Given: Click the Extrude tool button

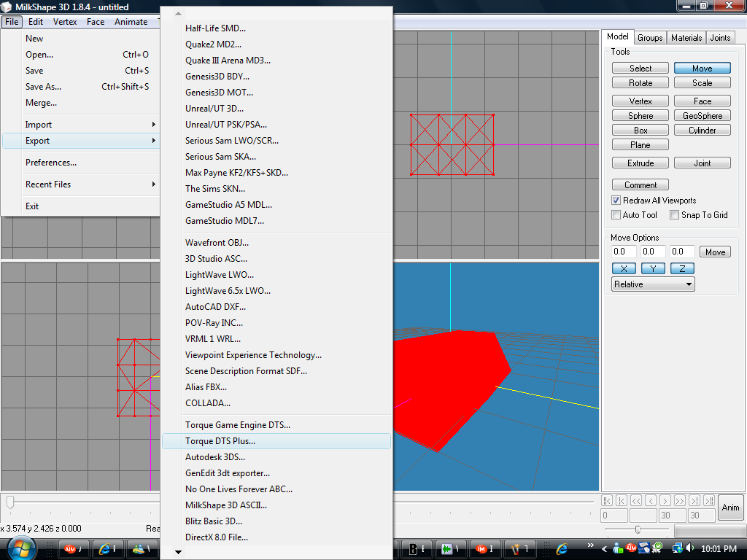Looking at the screenshot, I should click(x=640, y=163).
